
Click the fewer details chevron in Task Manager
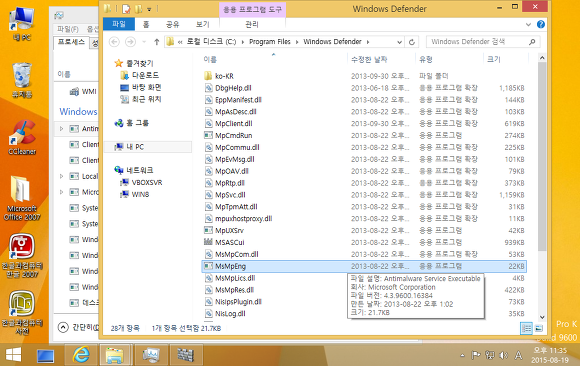click(x=63, y=327)
